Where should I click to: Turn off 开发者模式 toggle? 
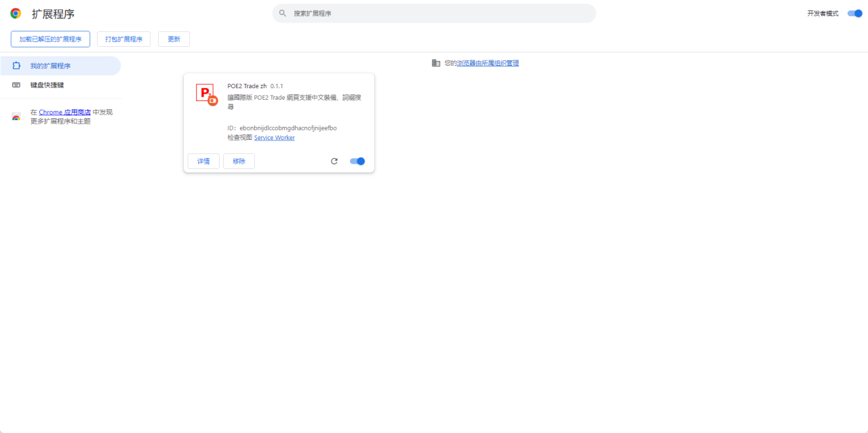[854, 14]
